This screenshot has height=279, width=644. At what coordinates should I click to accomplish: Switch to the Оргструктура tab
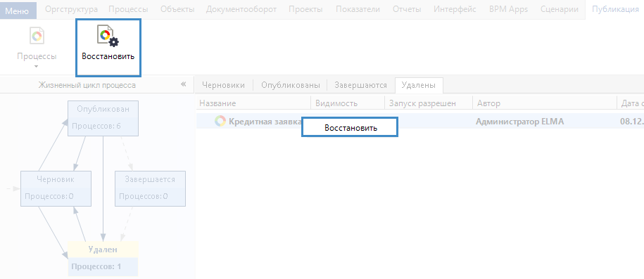point(72,9)
